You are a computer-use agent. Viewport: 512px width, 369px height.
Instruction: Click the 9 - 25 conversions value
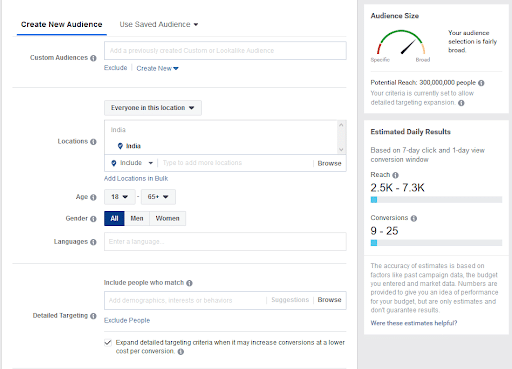pyautogui.click(x=384, y=231)
